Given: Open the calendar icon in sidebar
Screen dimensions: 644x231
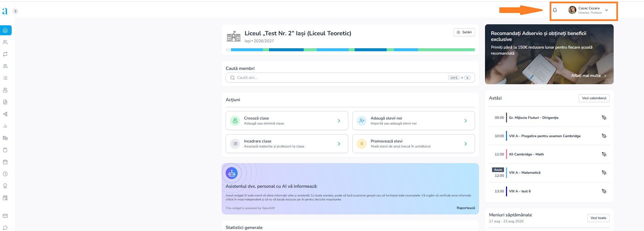Looking at the screenshot, I should point(5,162).
